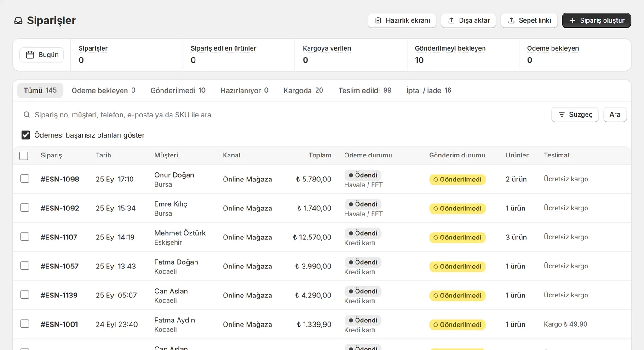Click the Ara button

[615, 115]
